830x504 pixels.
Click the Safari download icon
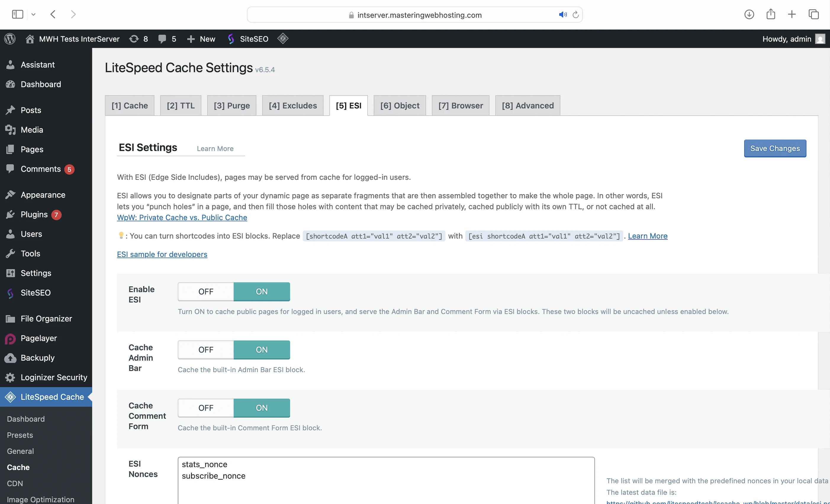point(749,14)
